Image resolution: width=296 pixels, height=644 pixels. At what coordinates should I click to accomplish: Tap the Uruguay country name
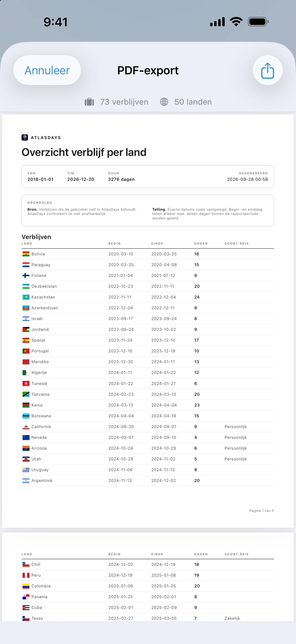pyautogui.click(x=40, y=470)
